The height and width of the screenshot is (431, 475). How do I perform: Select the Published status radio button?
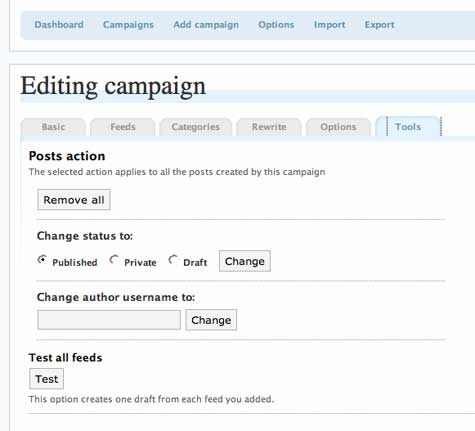point(42,260)
